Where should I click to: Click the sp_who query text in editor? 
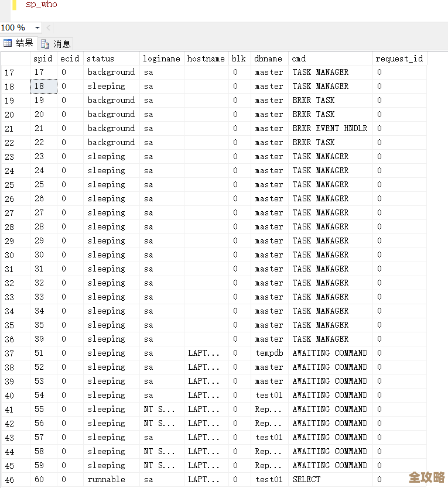(x=42, y=5)
